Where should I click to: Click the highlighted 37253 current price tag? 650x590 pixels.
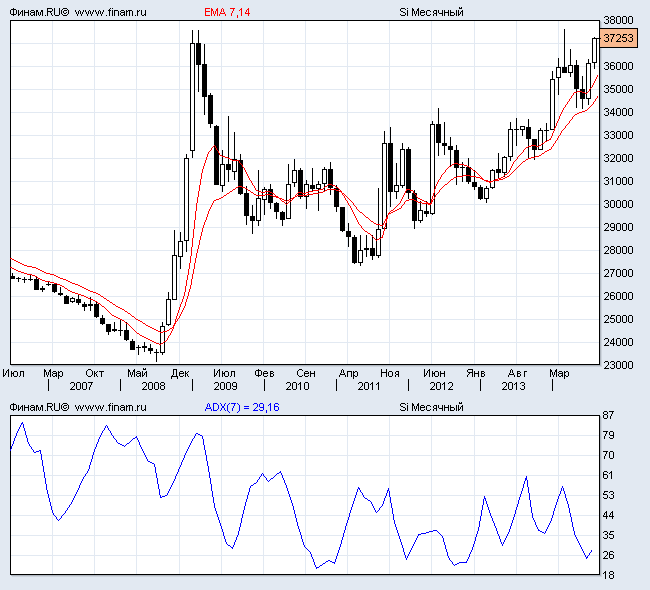(x=620, y=38)
